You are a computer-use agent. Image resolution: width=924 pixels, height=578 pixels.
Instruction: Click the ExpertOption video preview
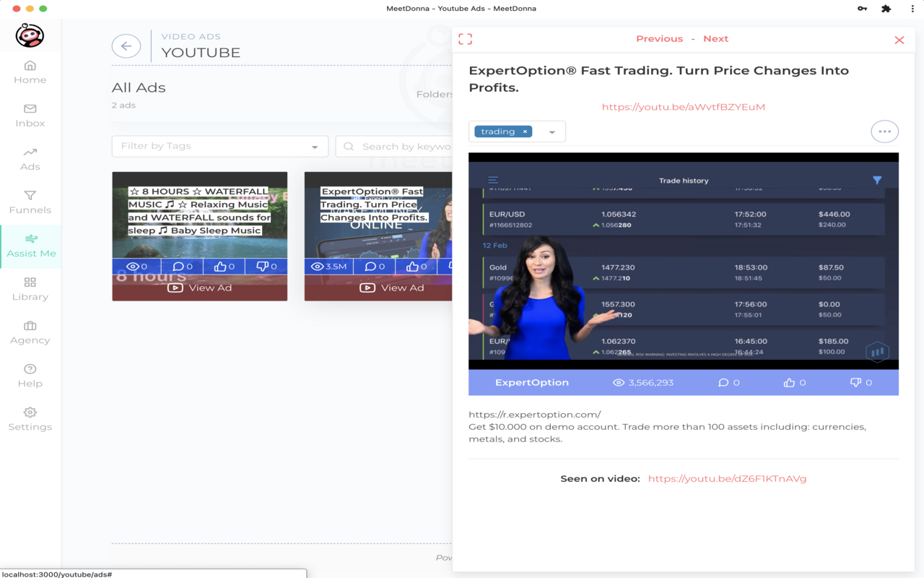point(684,262)
